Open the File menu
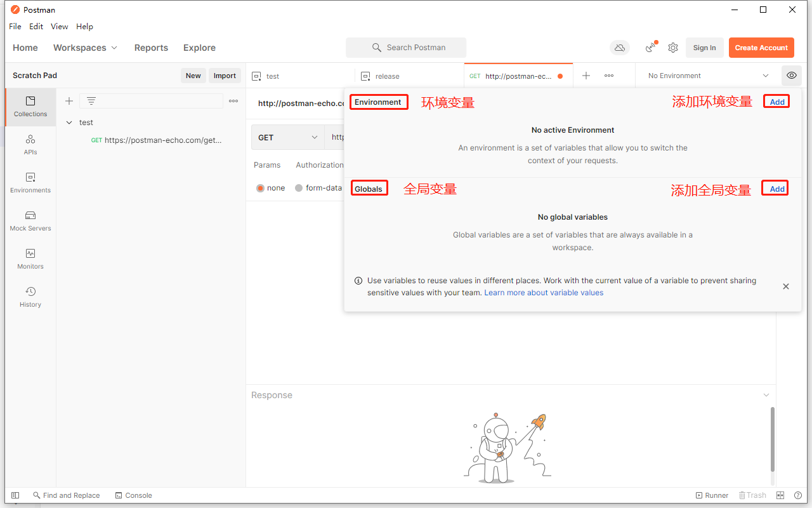This screenshot has height=508, width=812. point(15,27)
